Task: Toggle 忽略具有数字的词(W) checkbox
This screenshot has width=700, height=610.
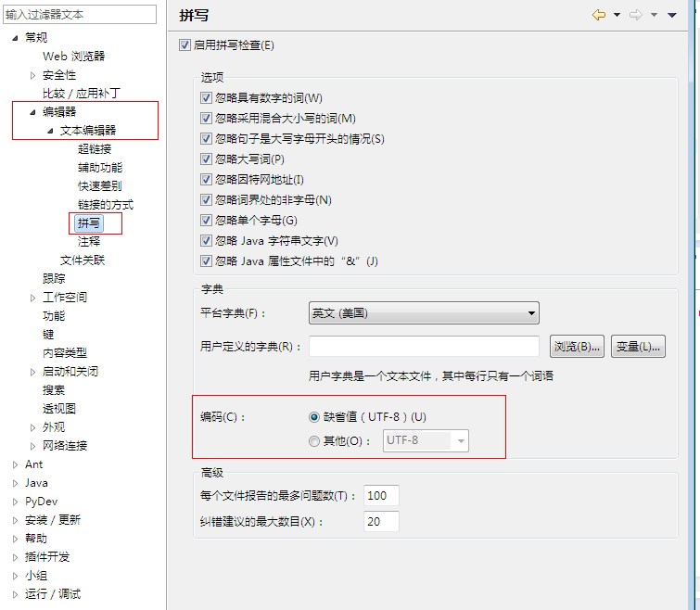Action: pos(206,97)
